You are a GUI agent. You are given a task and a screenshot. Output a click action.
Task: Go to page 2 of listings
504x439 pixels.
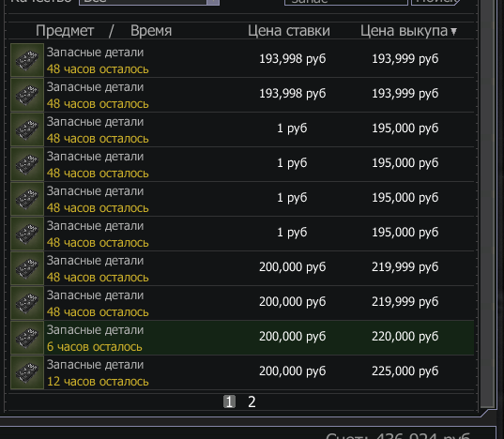click(252, 401)
